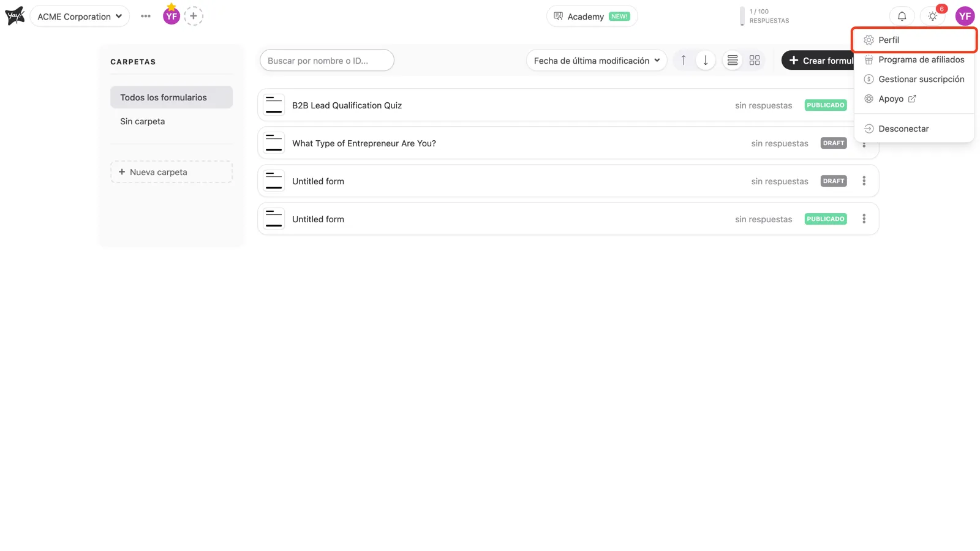The height and width of the screenshot is (551, 980).
Task: Click the NEW! badge next to Academy
Action: click(x=619, y=17)
